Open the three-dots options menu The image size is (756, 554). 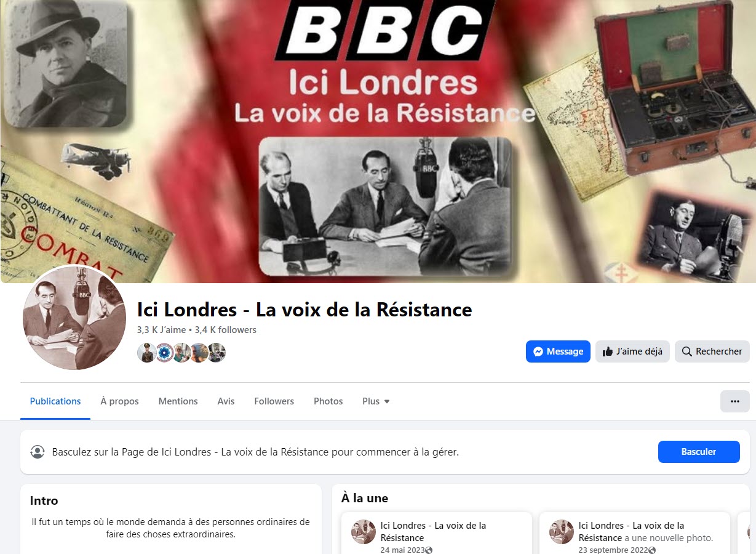(x=735, y=401)
